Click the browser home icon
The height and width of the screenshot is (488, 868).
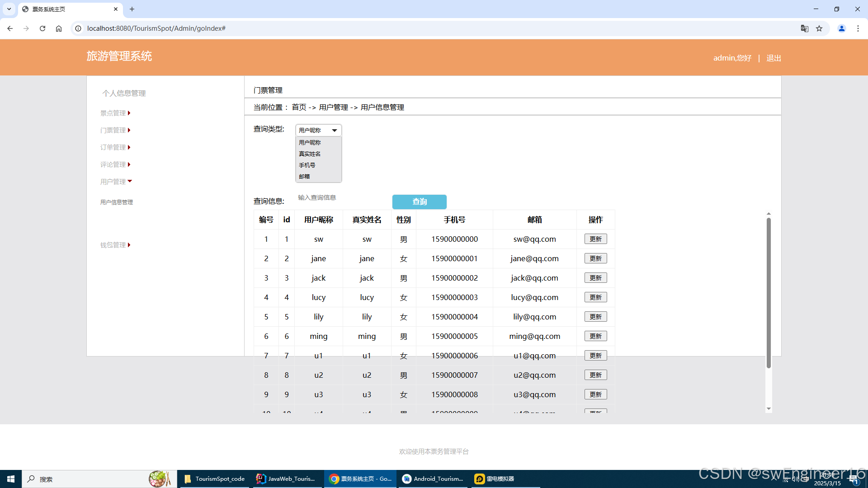pyautogui.click(x=59, y=28)
